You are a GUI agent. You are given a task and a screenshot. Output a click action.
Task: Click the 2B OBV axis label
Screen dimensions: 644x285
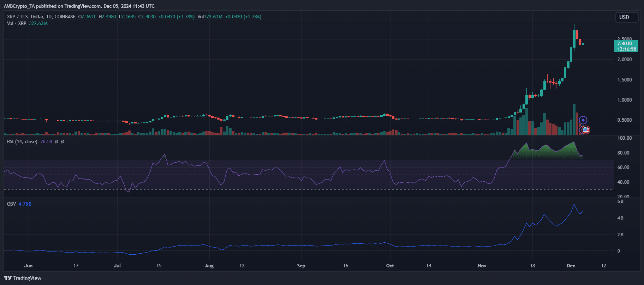point(620,235)
